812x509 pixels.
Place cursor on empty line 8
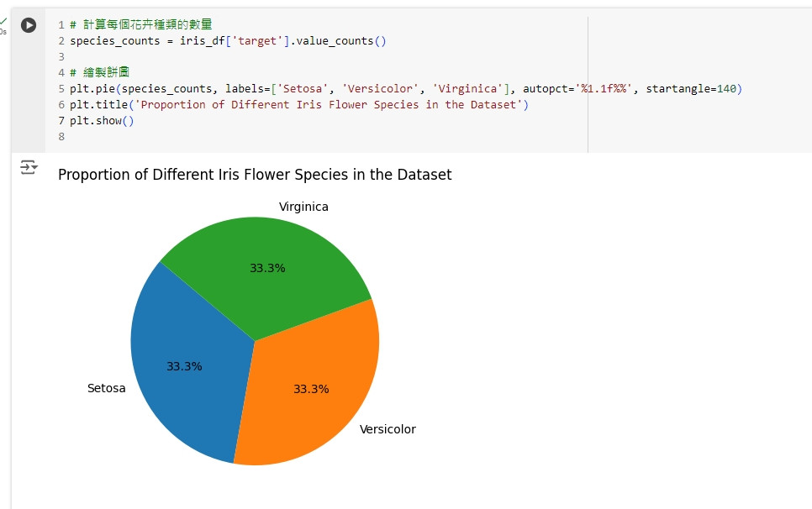pyautogui.click(x=168, y=136)
